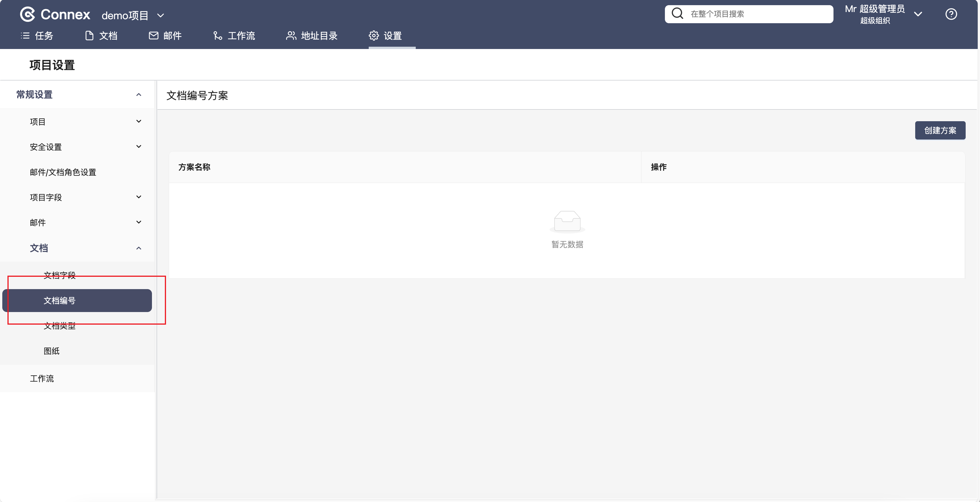Image resolution: width=980 pixels, height=502 pixels.
Task: Click the 设置 gear icon tab
Action: [374, 36]
